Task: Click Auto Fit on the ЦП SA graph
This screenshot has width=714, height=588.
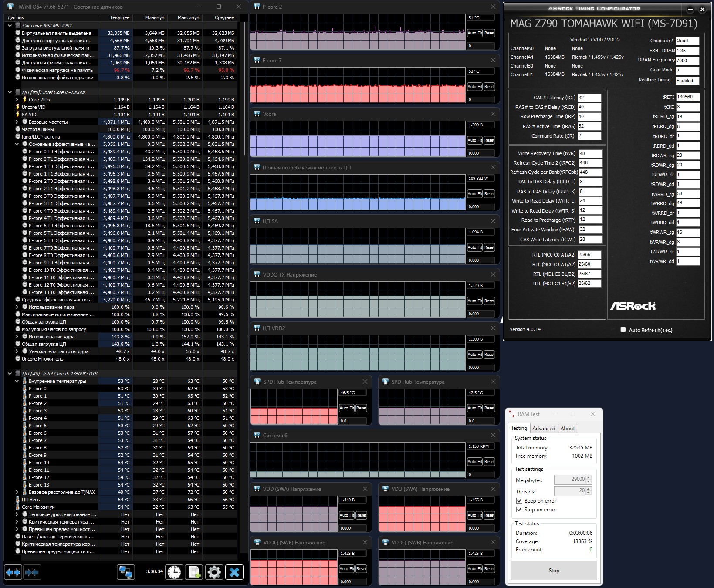Action: 474,247
